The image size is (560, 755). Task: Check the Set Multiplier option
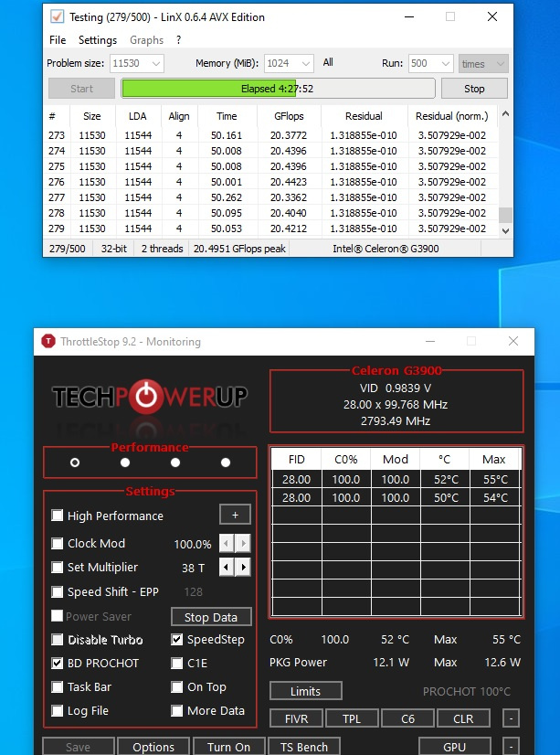point(58,568)
